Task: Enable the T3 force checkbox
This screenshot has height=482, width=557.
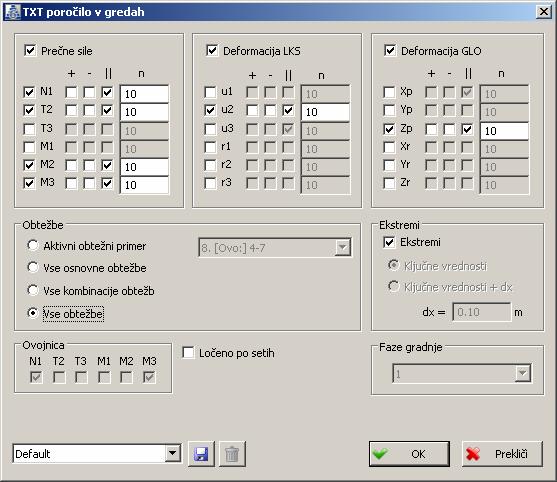Action: coord(29,129)
